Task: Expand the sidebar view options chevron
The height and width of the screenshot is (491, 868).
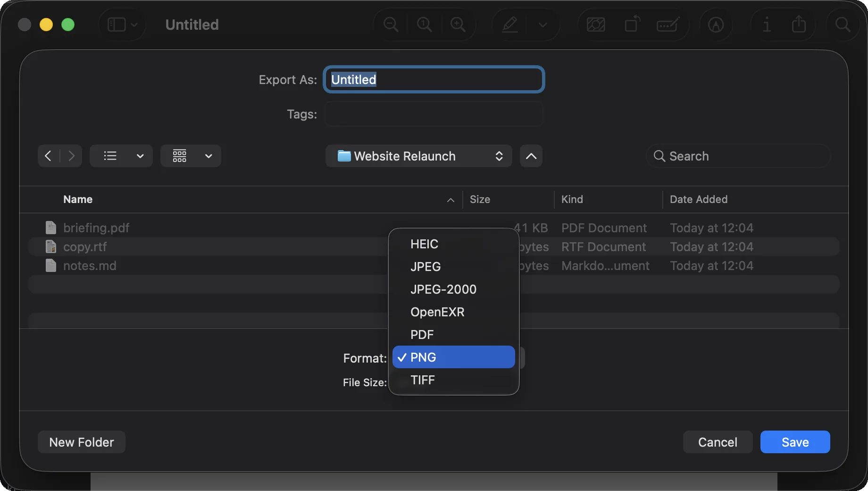Action: click(134, 25)
